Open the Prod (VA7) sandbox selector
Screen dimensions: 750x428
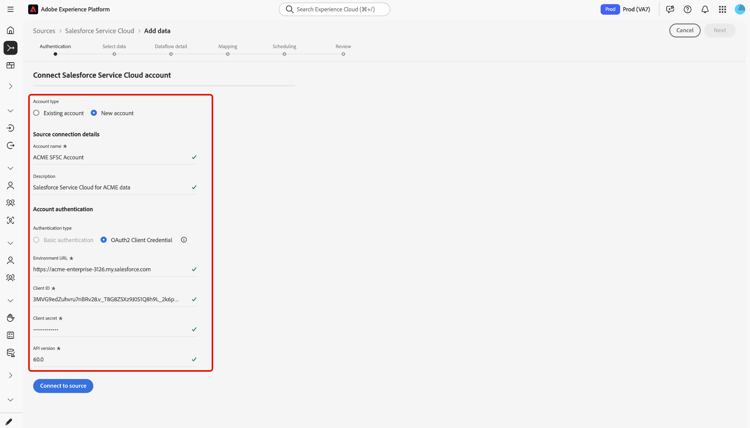point(636,9)
